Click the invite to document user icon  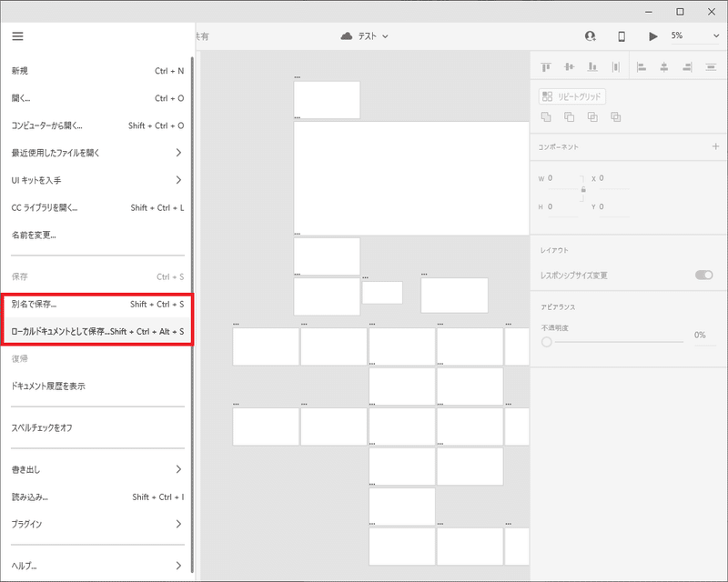[590, 36]
